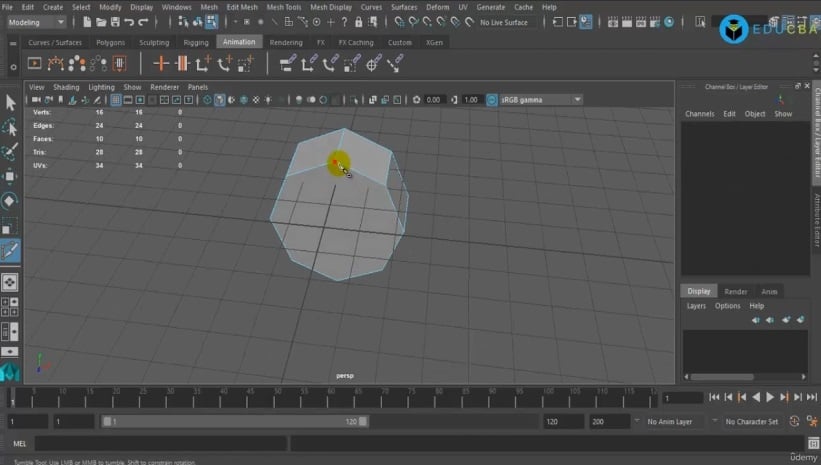The height and width of the screenshot is (465, 821).
Task: Activate the Lasso select tool
Action: 9,127
